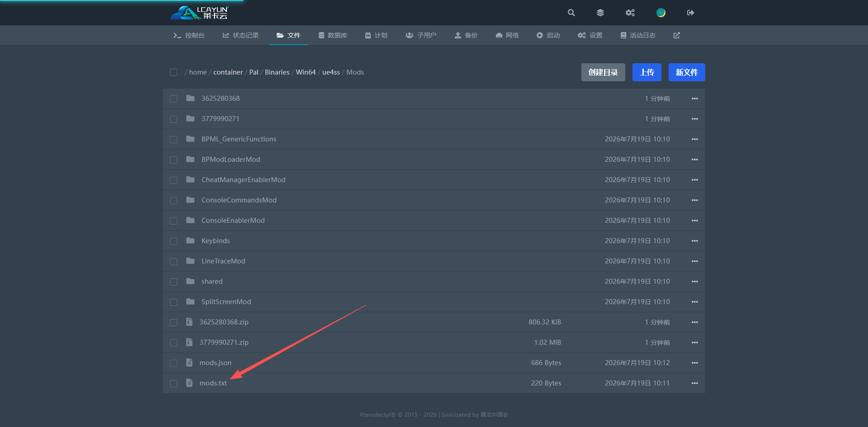This screenshot has width=868, height=427.
Task: Navigate to Win64 in breadcrumb
Action: click(x=306, y=72)
